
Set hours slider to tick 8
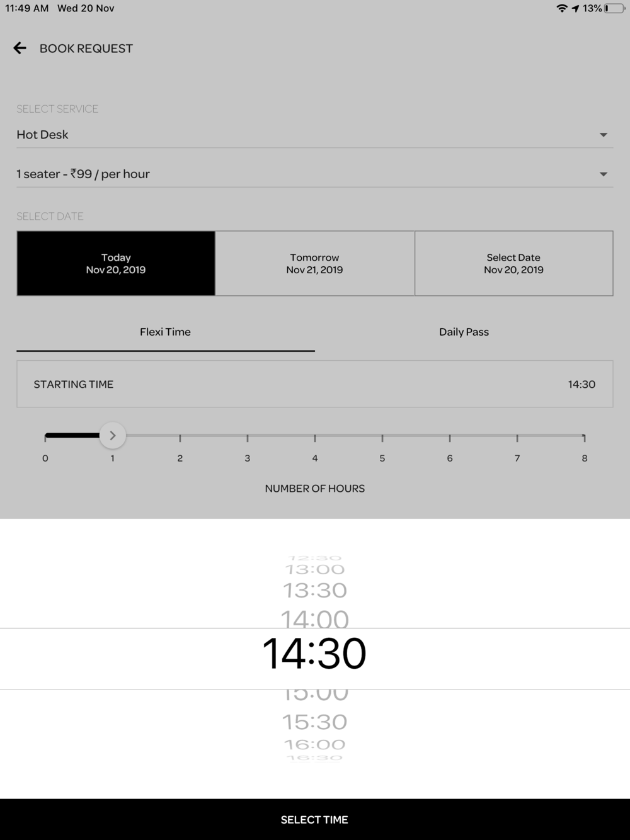click(584, 438)
